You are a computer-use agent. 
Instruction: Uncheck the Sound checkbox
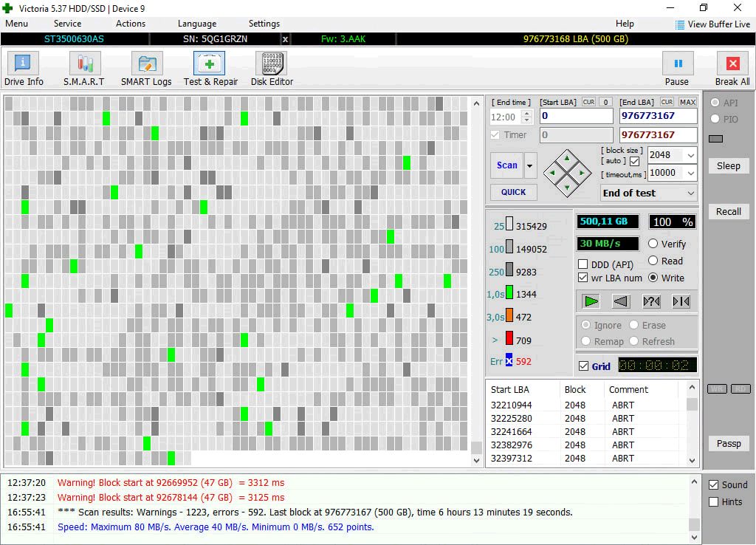pyautogui.click(x=713, y=485)
